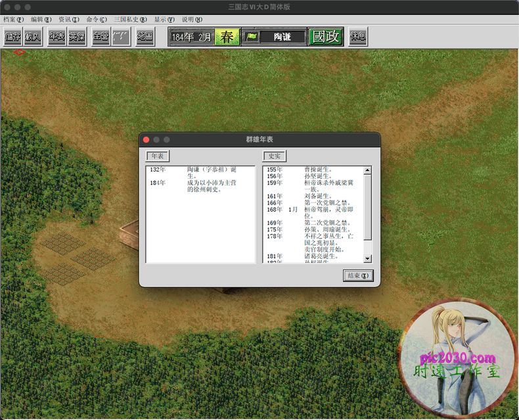The width and height of the screenshot is (519, 420).
Task: Open the 资讯(I) menu
Action: coord(69,20)
